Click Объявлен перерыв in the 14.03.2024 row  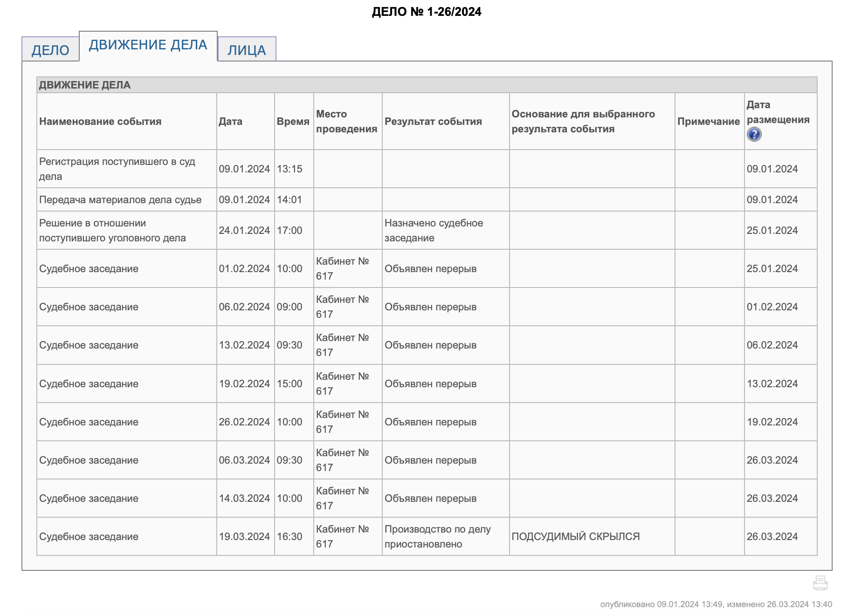(x=430, y=498)
